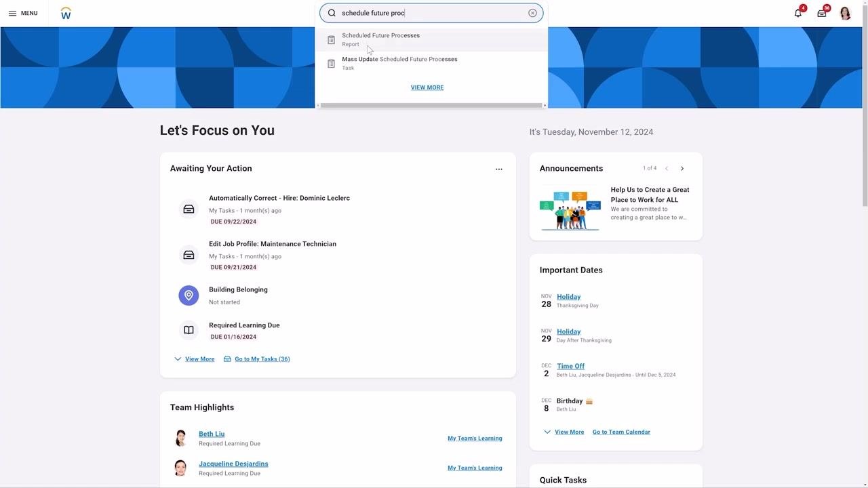Open the My Tasks inbox icon
The height and width of the screenshot is (488, 868).
click(822, 13)
